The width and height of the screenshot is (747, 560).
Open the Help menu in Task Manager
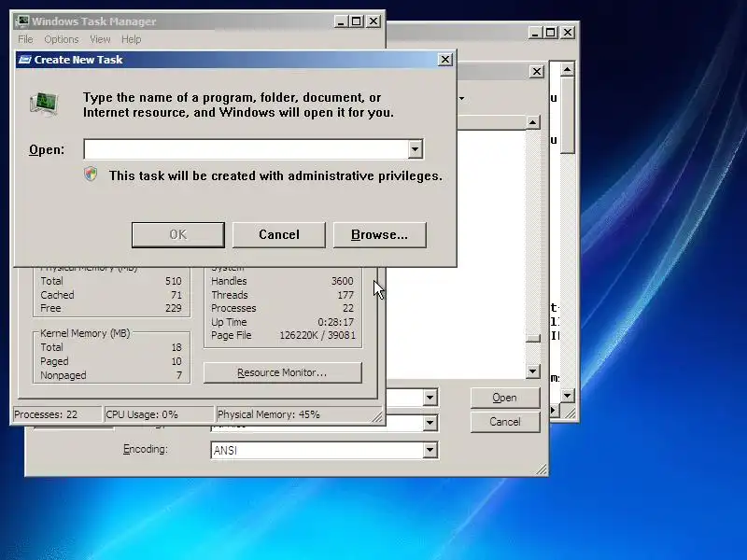131,39
